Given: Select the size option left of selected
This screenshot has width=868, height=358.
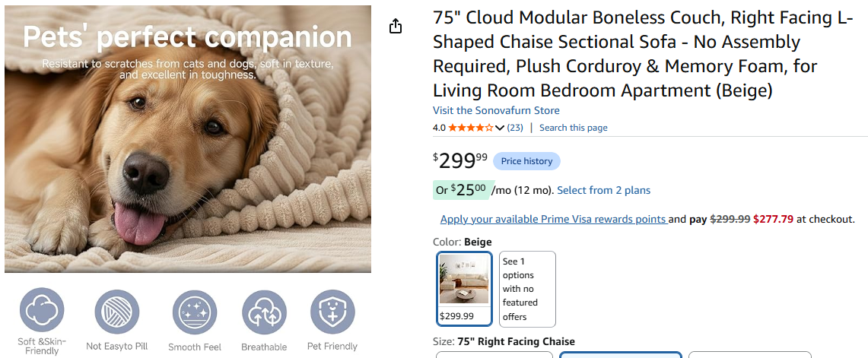Looking at the screenshot, I should [x=494, y=355].
